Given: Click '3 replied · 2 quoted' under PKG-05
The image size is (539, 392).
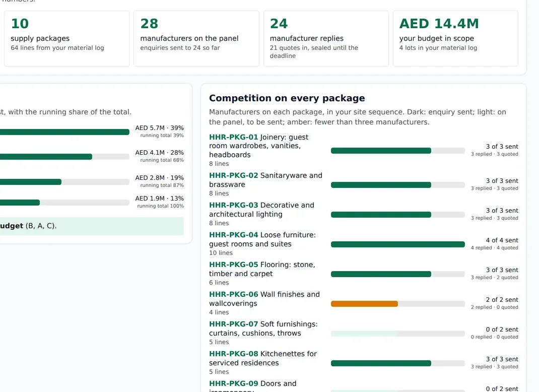Looking at the screenshot, I should click(494, 278).
